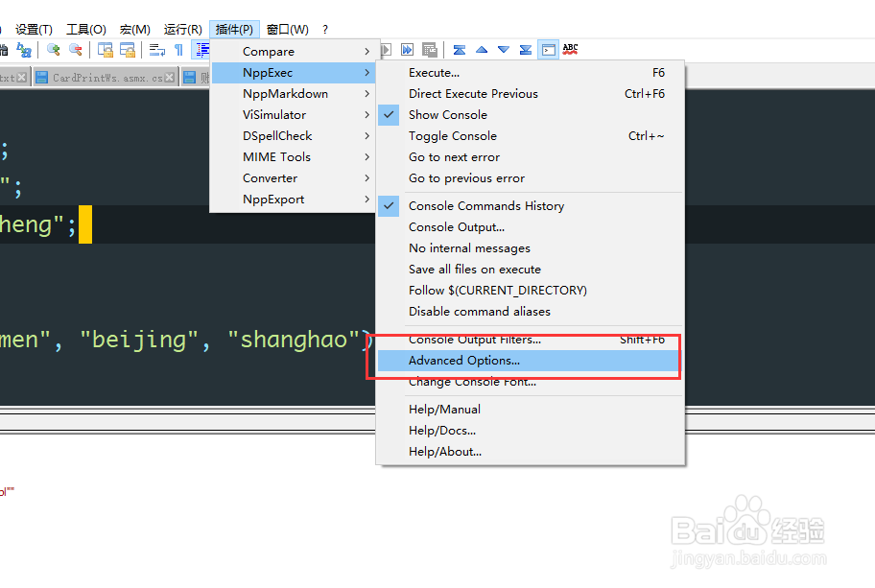The width and height of the screenshot is (875, 588).
Task: Run the NppExec Execute toolbar icon
Action: (x=387, y=49)
